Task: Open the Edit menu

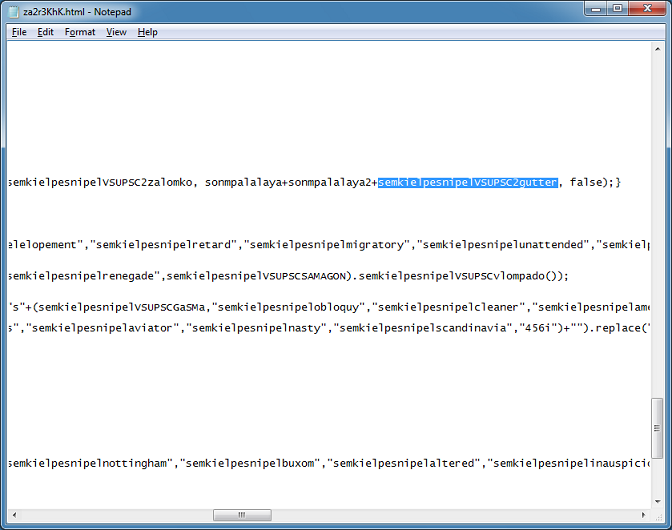Action: tap(46, 32)
